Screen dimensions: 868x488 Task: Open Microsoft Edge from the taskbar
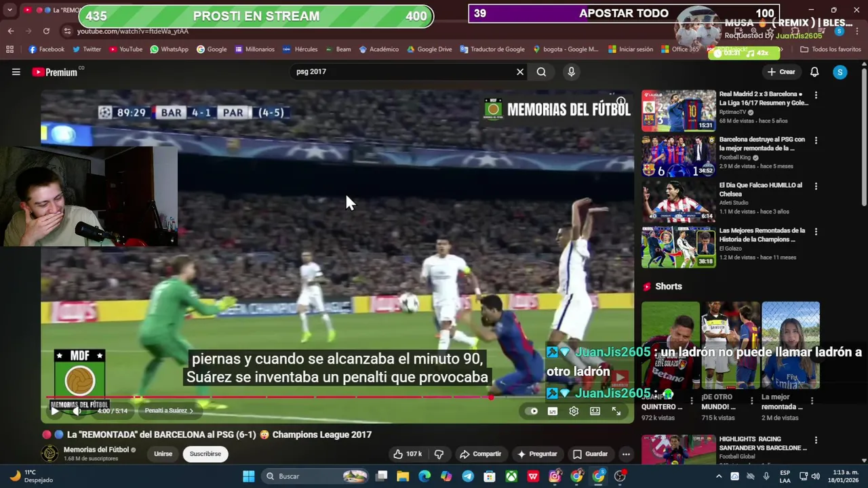(x=425, y=476)
